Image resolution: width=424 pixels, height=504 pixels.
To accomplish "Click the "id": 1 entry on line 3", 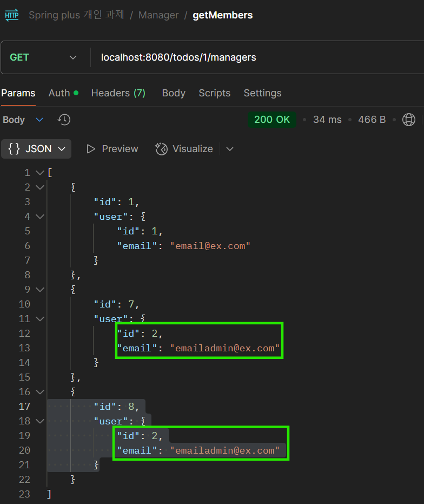I will (116, 202).
